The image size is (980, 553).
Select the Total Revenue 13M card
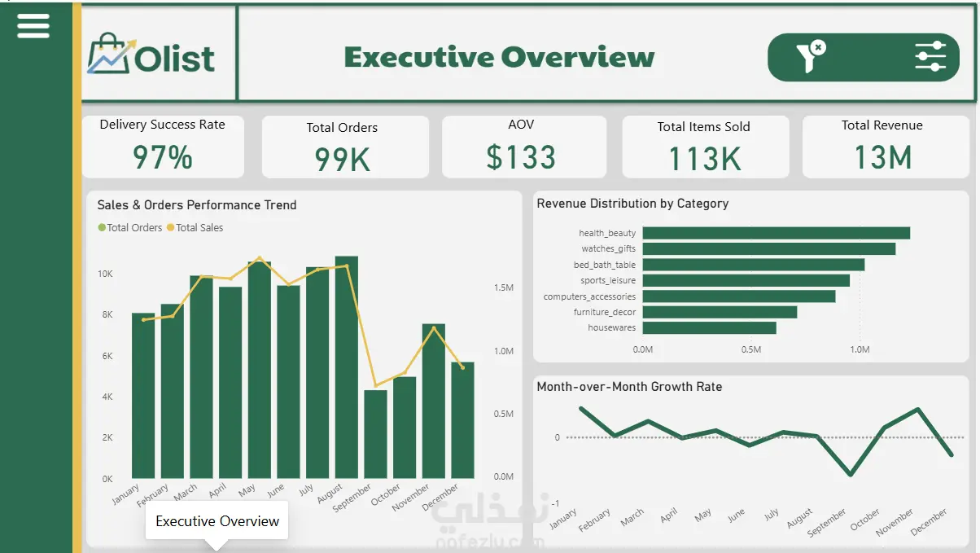[x=886, y=147]
